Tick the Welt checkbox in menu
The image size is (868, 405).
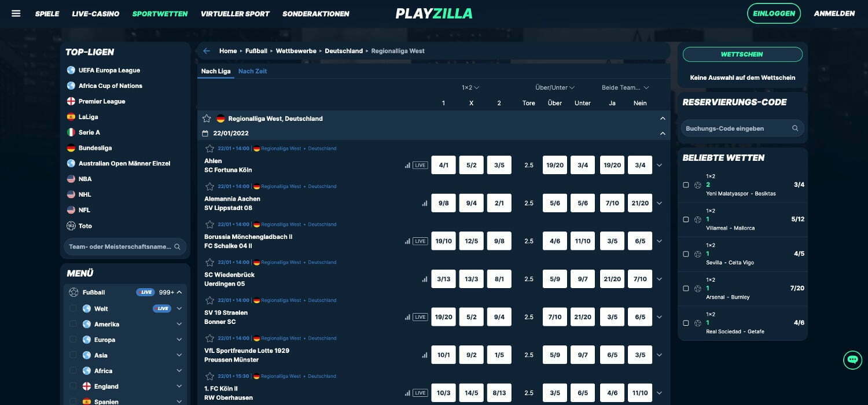coord(73,308)
